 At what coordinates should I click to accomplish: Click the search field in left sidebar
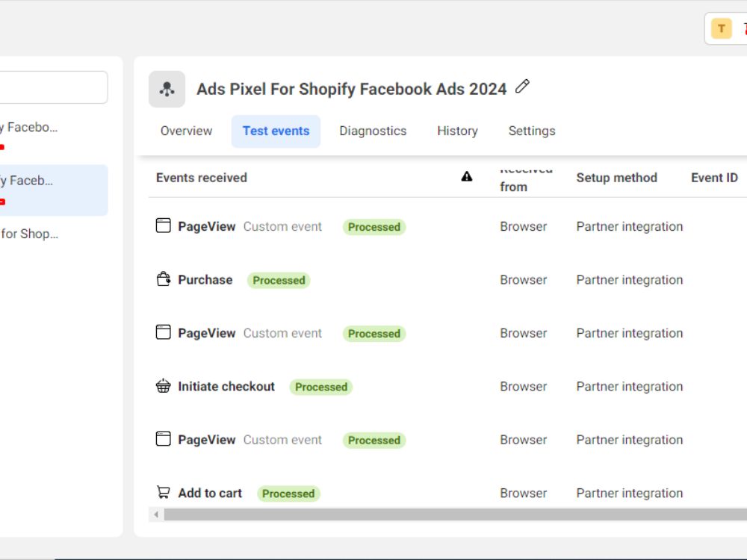[x=53, y=87]
